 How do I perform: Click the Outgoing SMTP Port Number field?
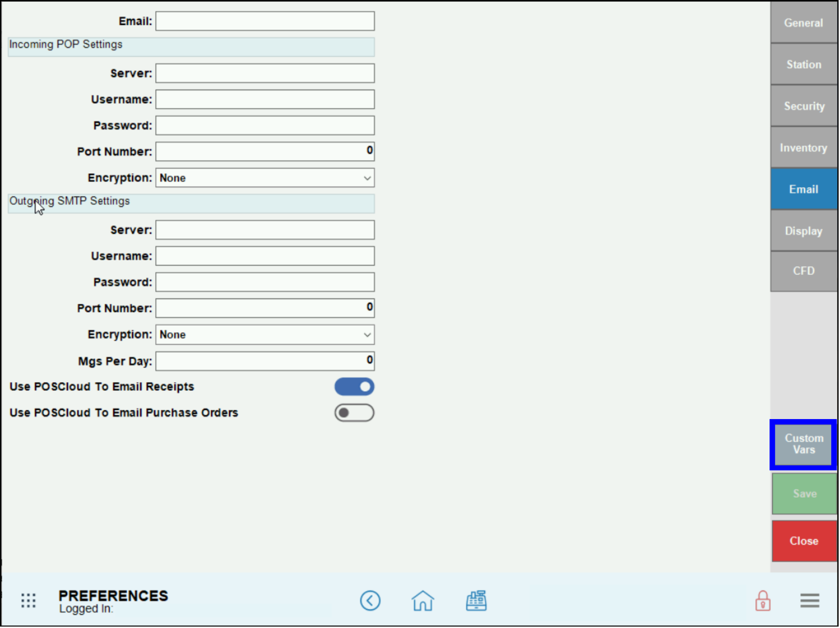[x=265, y=309]
